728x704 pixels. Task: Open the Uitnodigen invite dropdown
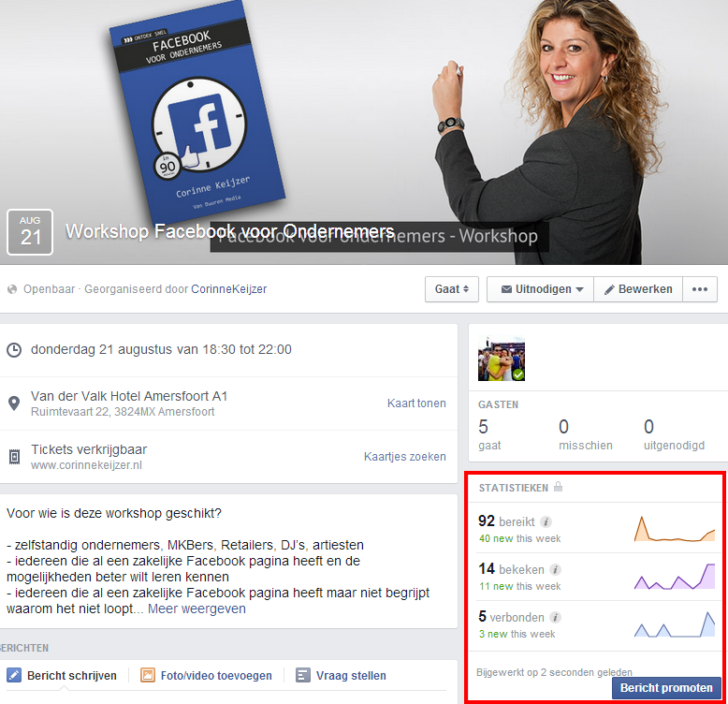(541, 289)
